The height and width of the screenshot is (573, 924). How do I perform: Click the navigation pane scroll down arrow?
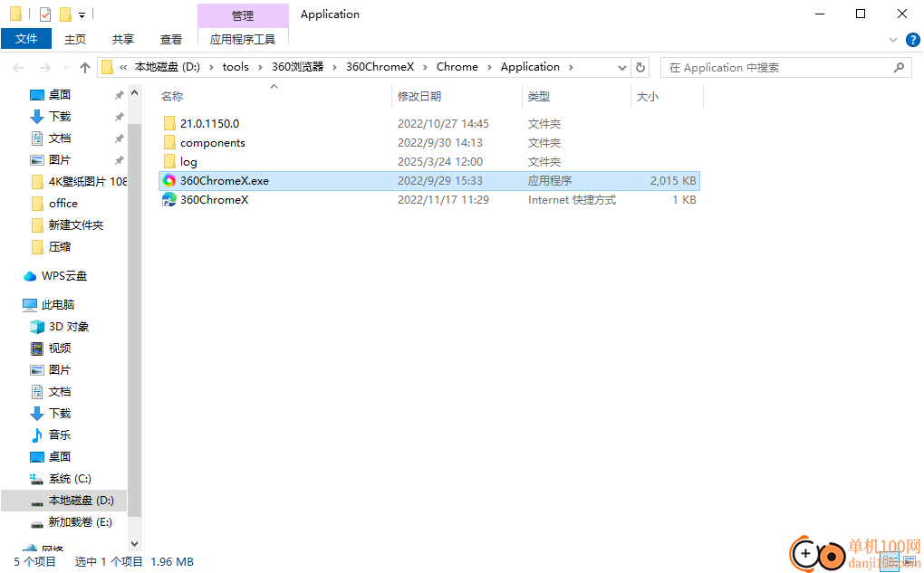134,543
